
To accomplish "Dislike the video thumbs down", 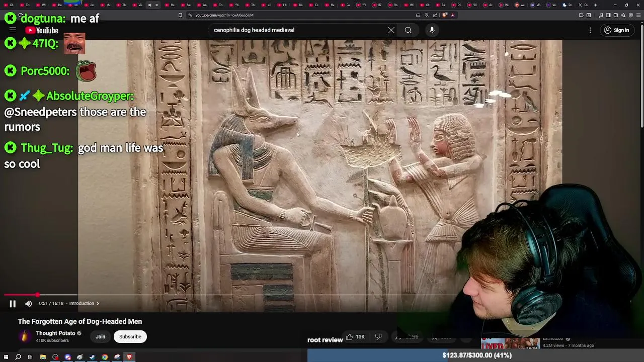I will (x=378, y=337).
